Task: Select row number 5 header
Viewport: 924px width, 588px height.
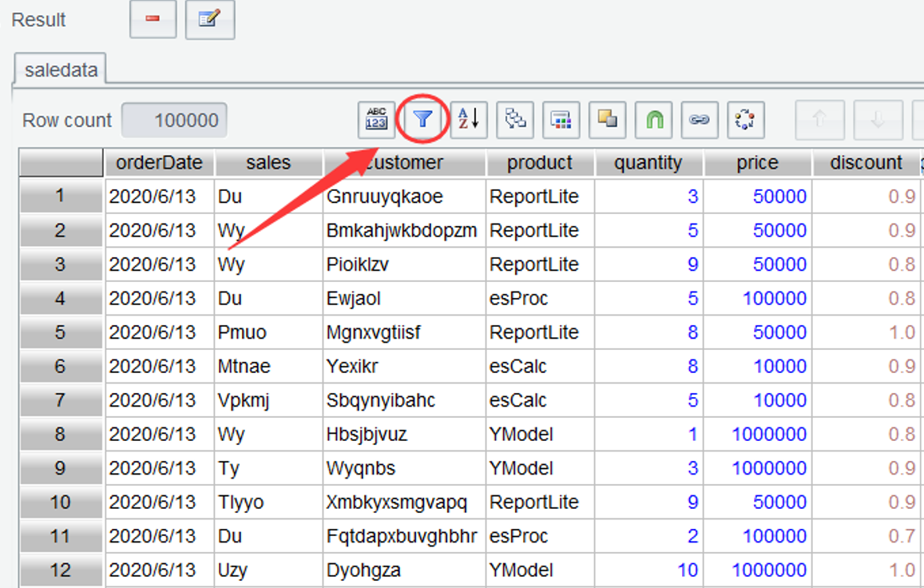Action: click(61, 332)
